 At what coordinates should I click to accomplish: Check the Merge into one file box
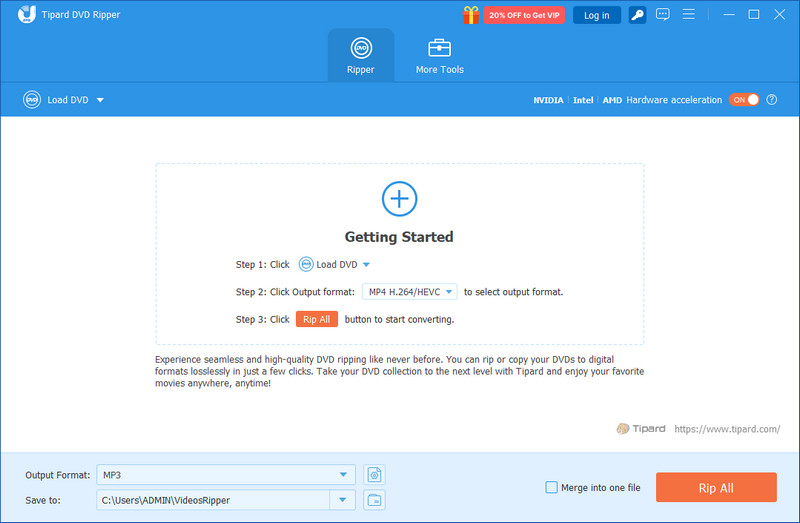(551, 488)
